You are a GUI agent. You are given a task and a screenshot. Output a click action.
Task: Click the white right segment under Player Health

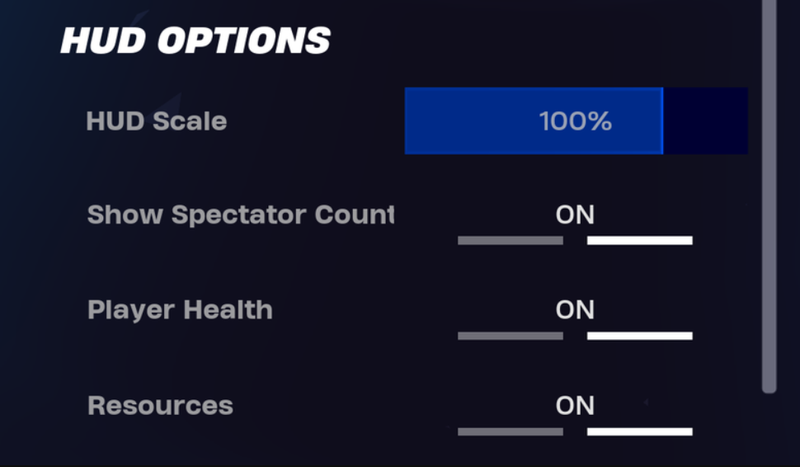(640, 336)
